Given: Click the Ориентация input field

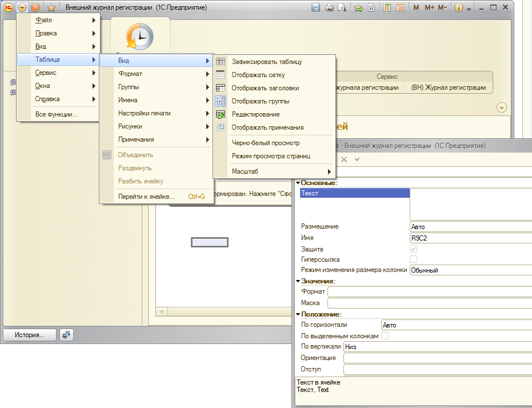Looking at the screenshot, I should coord(438,358).
